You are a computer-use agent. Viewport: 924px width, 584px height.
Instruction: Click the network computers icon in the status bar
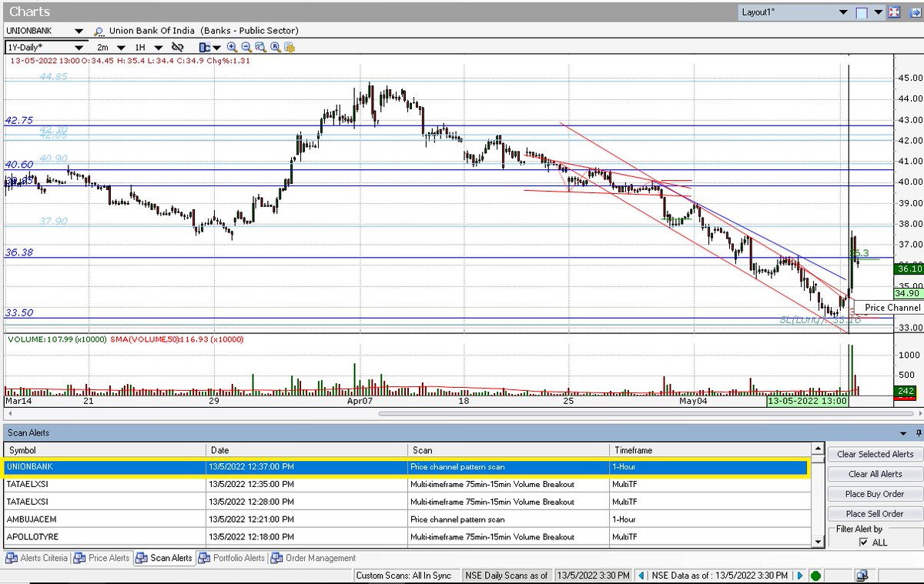pos(862,576)
